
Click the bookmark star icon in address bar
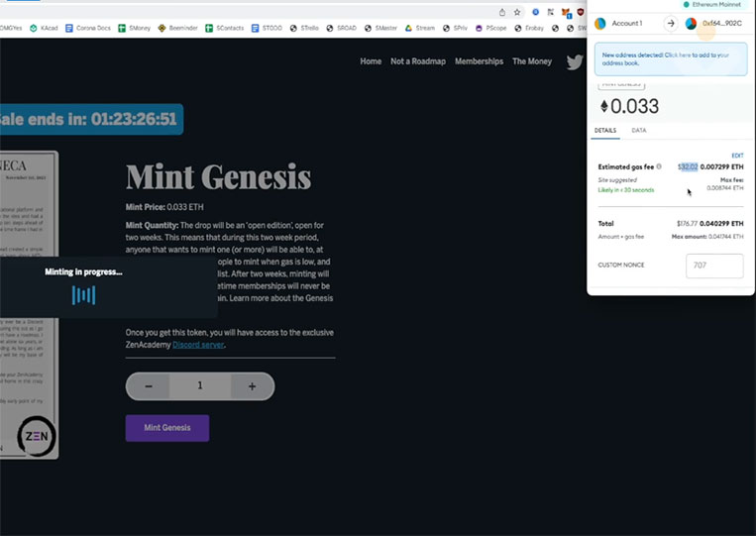[x=517, y=13]
